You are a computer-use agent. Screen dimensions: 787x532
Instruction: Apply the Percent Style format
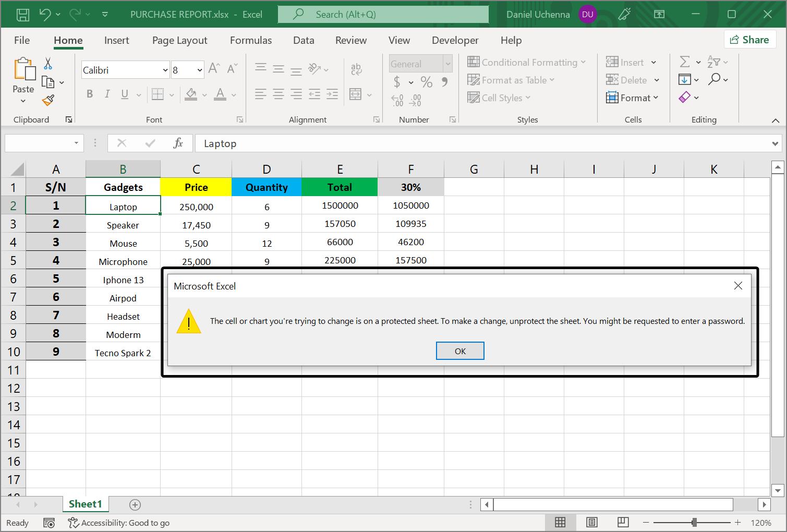(426, 82)
